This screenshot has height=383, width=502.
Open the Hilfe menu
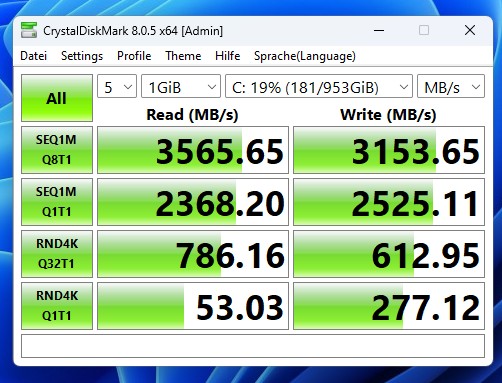(x=228, y=56)
